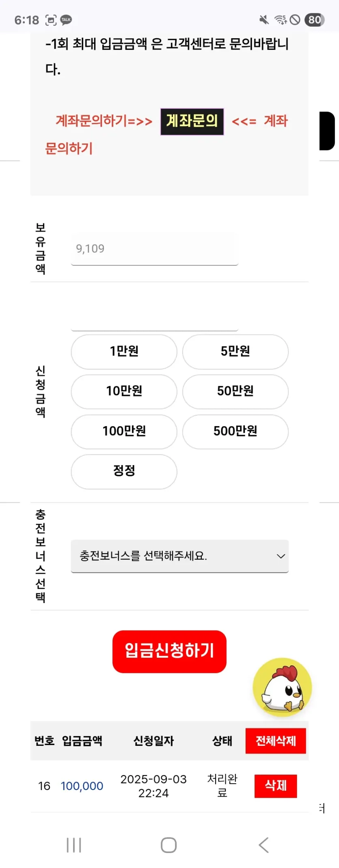Tap the battery 80 status indicator

(x=315, y=20)
